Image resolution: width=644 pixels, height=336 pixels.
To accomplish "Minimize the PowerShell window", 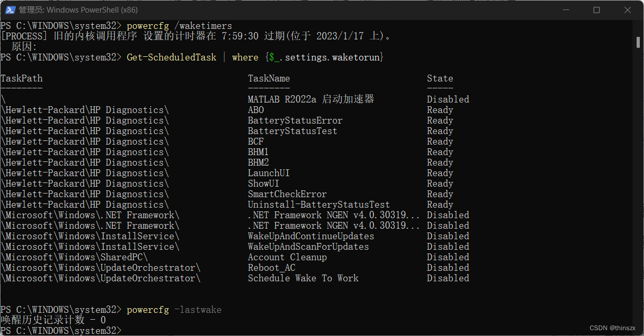I will pos(566,10).
